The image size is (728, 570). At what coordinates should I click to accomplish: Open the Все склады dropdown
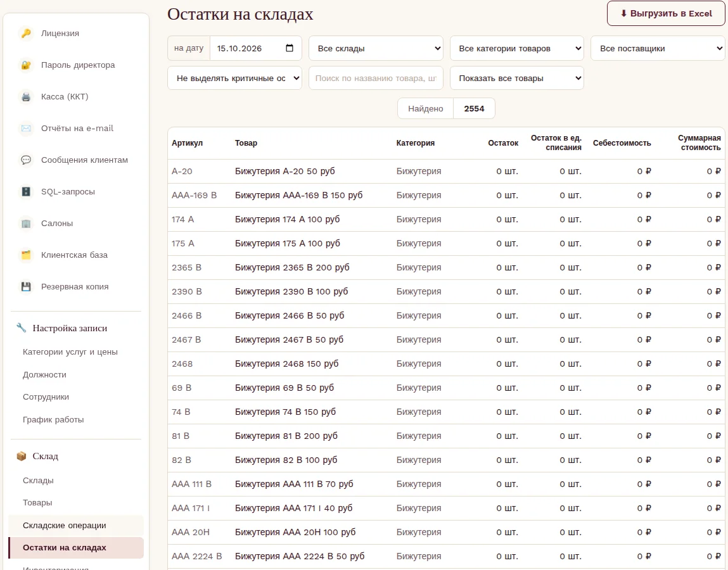tap(376, 48)
